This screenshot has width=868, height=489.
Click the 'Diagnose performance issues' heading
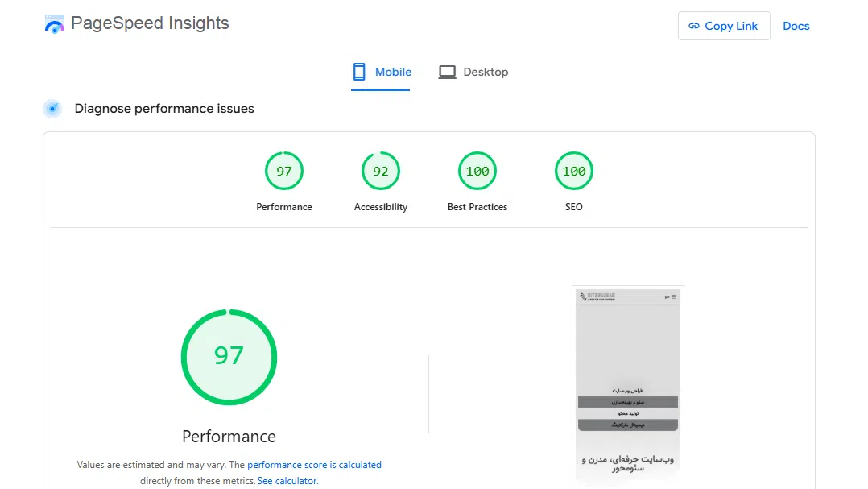[x=164, y=109]
